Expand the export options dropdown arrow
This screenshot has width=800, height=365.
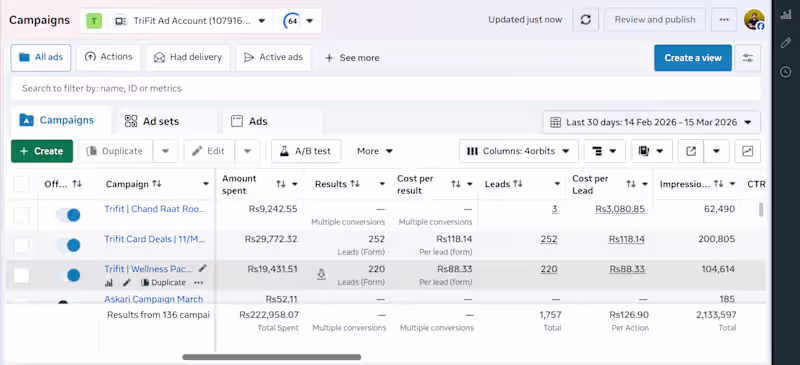[716, 151]
